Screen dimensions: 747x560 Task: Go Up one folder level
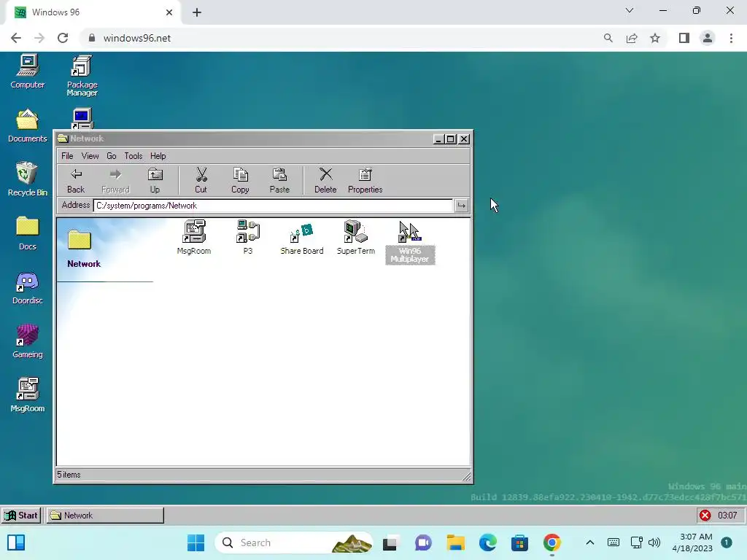click(x=155, y=181)
